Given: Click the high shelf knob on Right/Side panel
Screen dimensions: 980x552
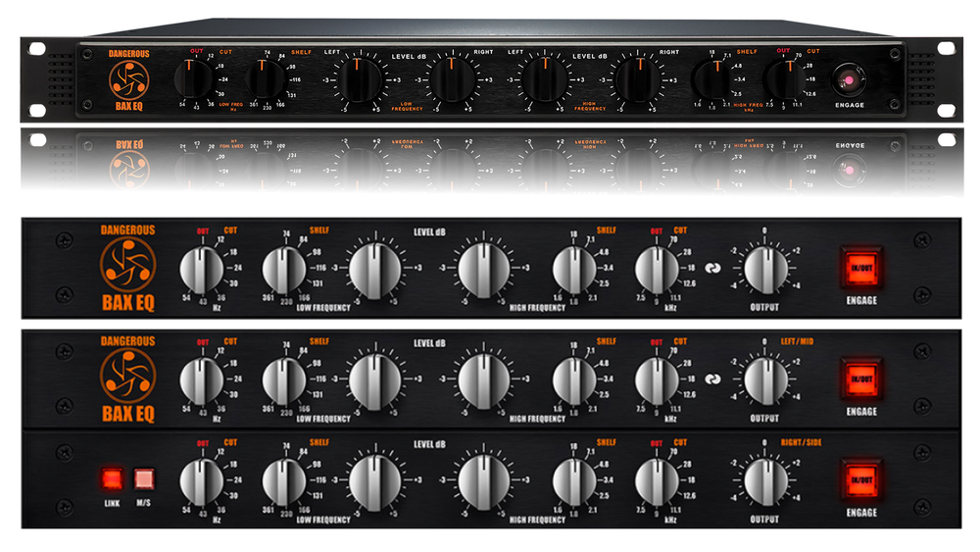Looking at the screenshot, I should pos(574,482).
